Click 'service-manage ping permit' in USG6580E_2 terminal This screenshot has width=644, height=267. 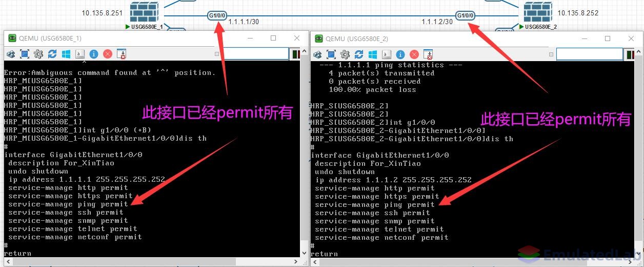point(375,204)
